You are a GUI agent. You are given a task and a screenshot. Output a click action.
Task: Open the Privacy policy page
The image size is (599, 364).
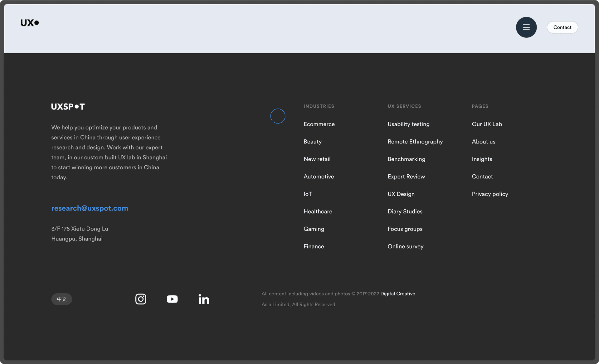point(490,194)
